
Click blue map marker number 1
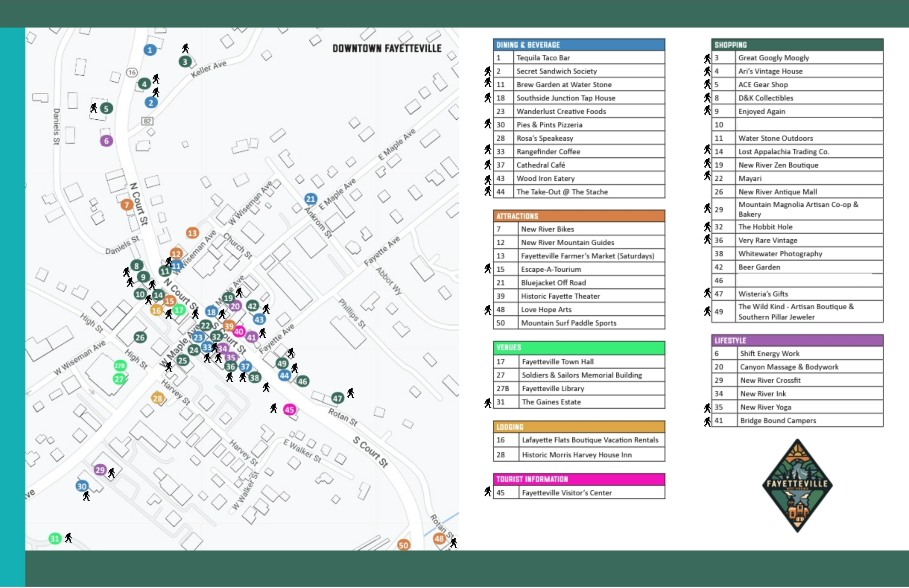pyautogui.click(x=149, y=50)
